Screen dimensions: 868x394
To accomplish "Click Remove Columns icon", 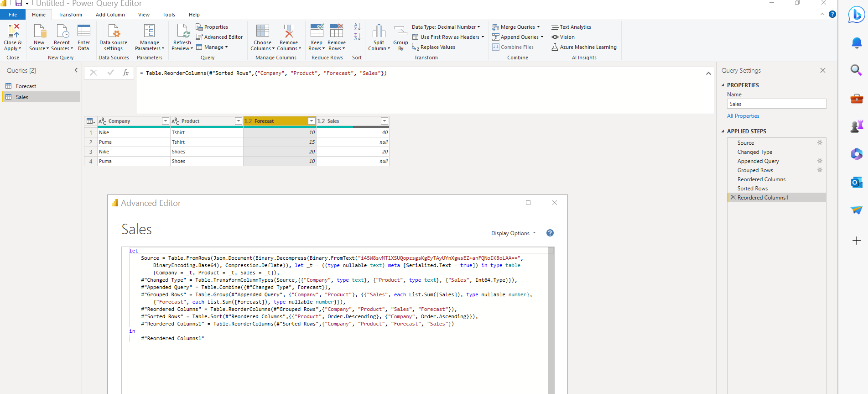I will (289, 31).
